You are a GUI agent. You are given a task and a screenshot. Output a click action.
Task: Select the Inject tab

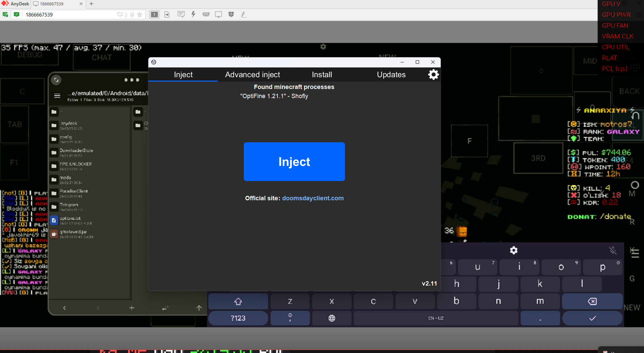tap(183, 75)
